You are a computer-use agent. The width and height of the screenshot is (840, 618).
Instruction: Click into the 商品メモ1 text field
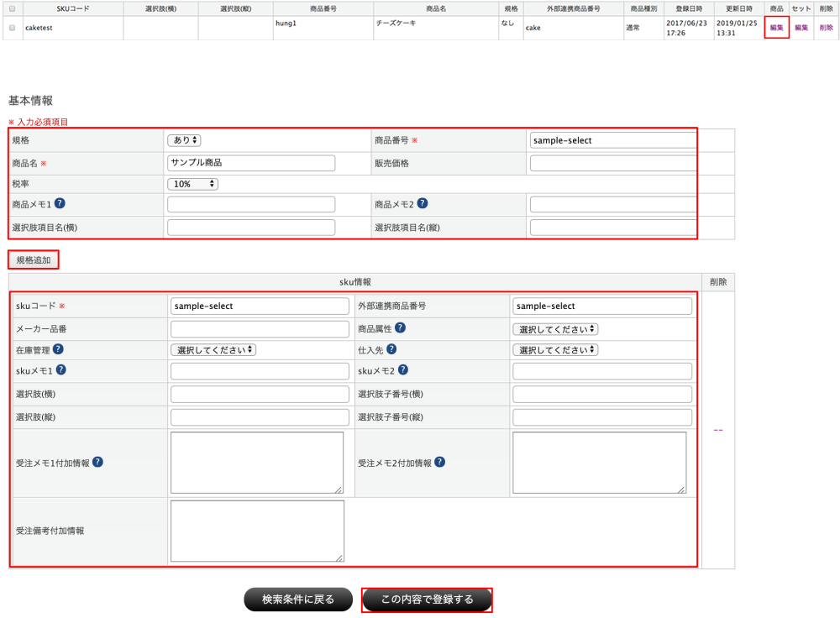(251, 204)
